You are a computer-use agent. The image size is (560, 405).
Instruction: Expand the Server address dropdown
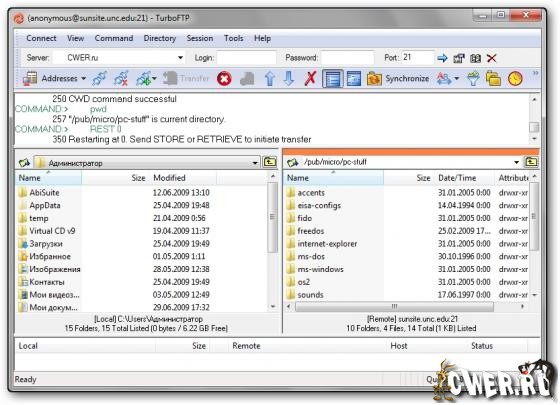pos(180,58)
